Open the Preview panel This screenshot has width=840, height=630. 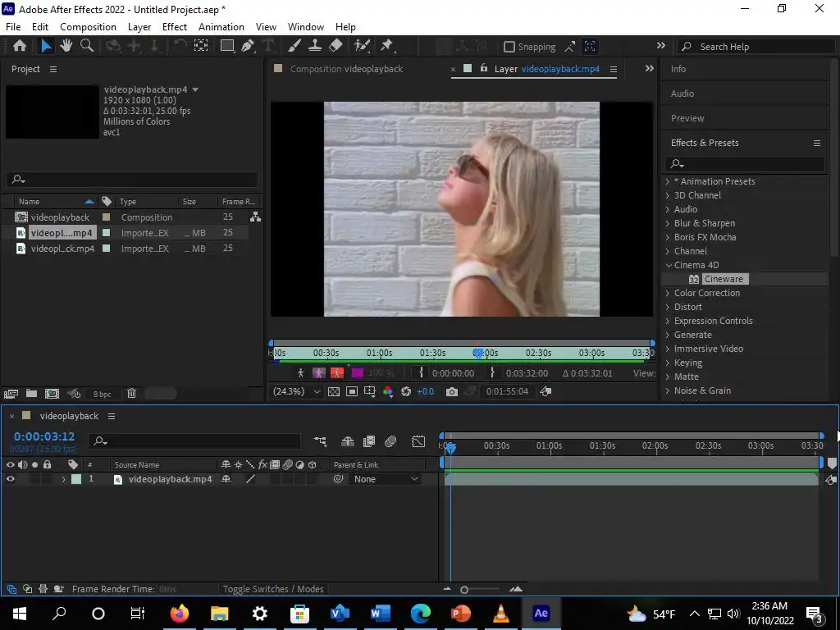[687, 118]
